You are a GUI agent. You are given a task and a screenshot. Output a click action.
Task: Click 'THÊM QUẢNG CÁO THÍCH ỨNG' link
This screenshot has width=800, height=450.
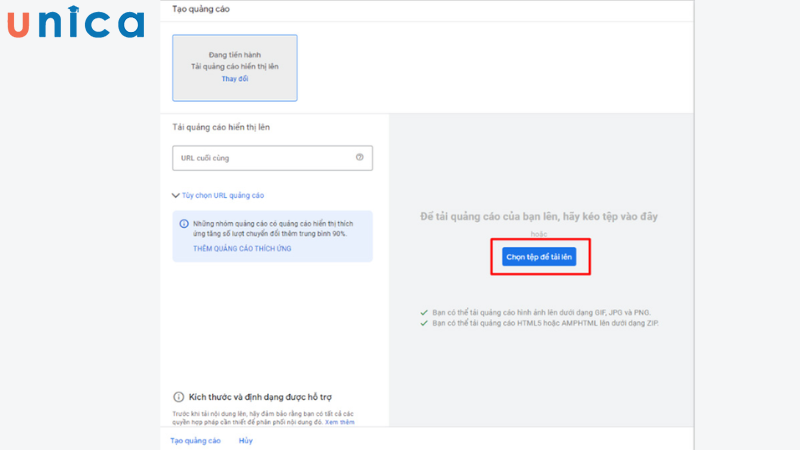point(242,248)
